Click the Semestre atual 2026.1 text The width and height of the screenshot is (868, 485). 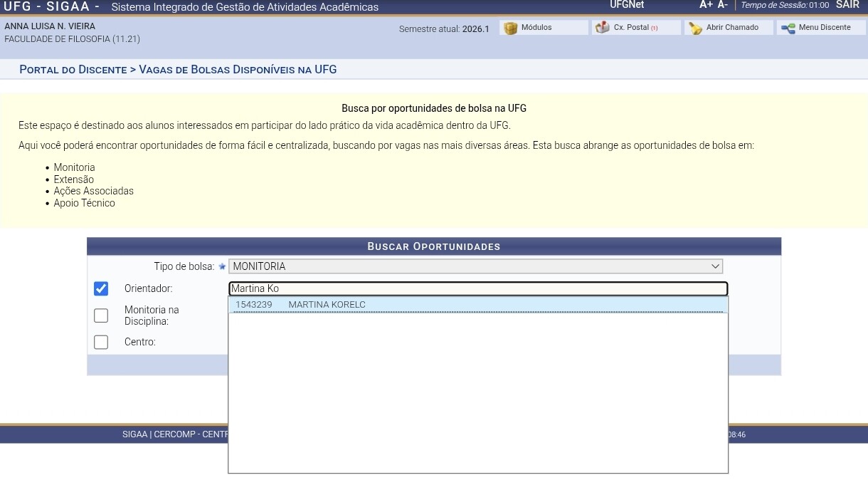(444, 29)
